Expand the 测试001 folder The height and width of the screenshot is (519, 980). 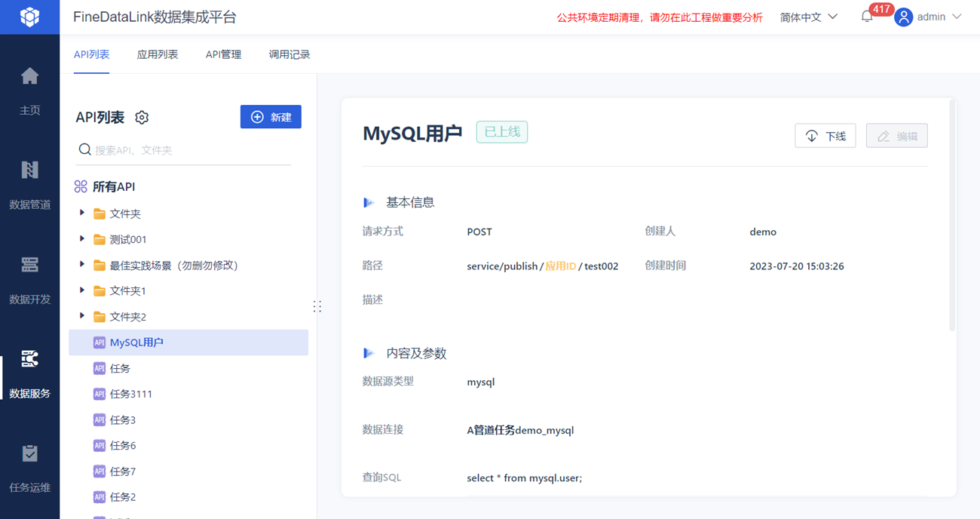tap(82, 239)
